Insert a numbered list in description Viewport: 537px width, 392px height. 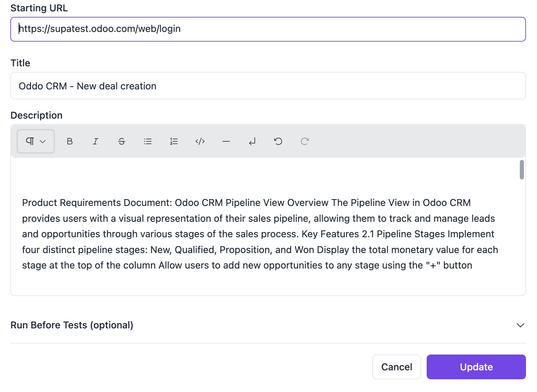coord(174,141)
